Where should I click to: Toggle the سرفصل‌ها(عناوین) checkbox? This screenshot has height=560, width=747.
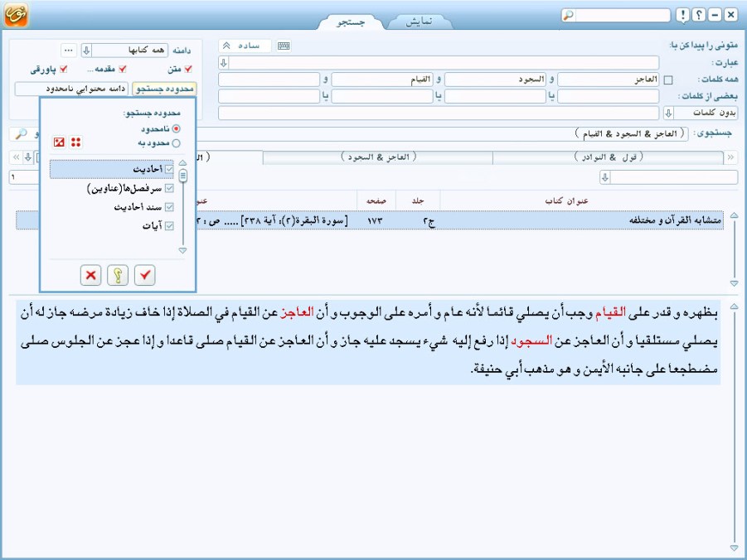[x=169, y=188]
